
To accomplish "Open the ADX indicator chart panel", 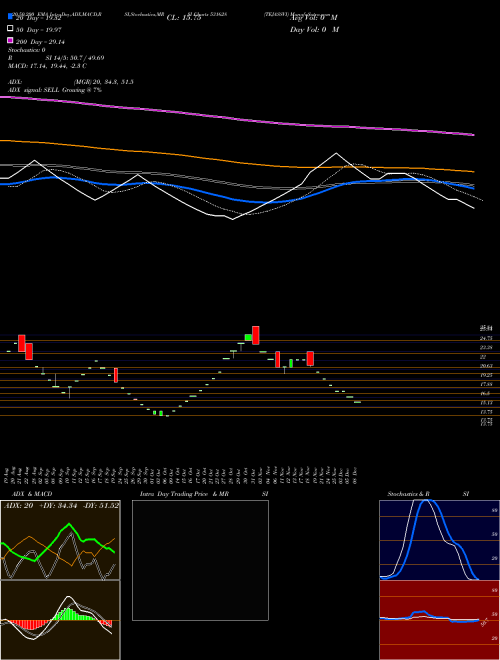I will pyautogui.click(x=60, y=540).
